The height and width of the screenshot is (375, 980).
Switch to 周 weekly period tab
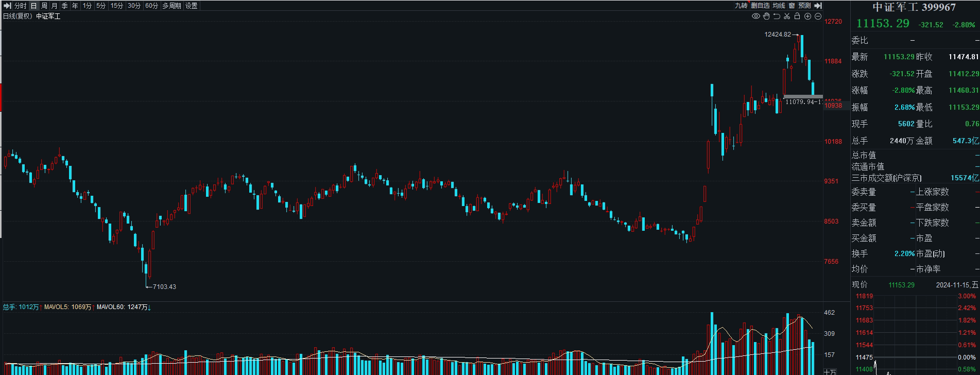44,6
